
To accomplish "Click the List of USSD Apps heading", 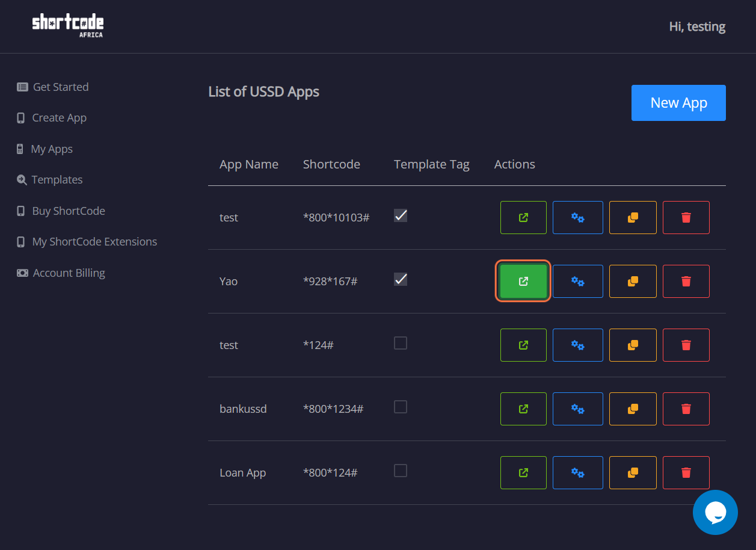I will (264, 91).
